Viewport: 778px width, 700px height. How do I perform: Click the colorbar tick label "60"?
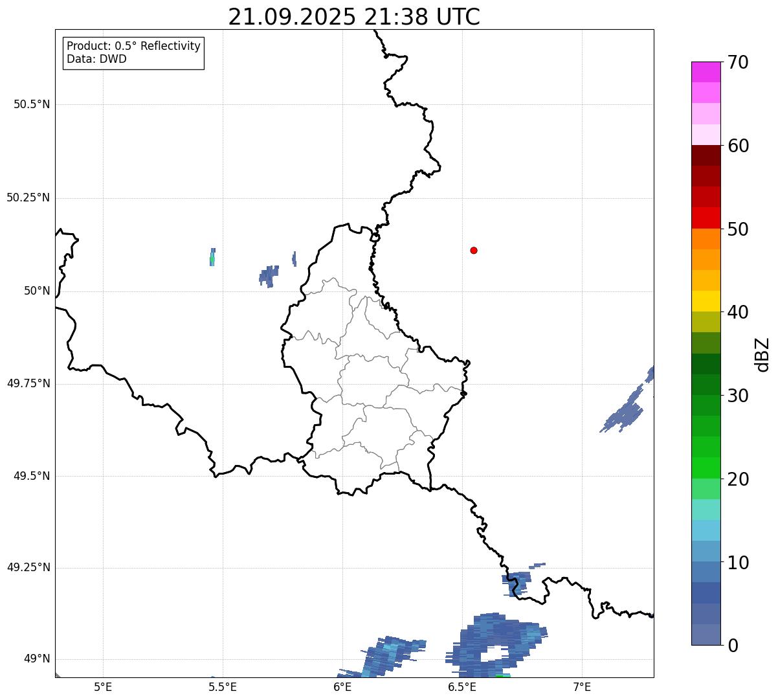738,146
